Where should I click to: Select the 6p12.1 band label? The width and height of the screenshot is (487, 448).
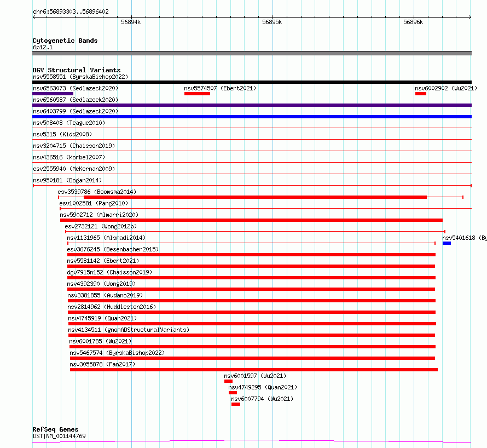(x=43, y=47)
